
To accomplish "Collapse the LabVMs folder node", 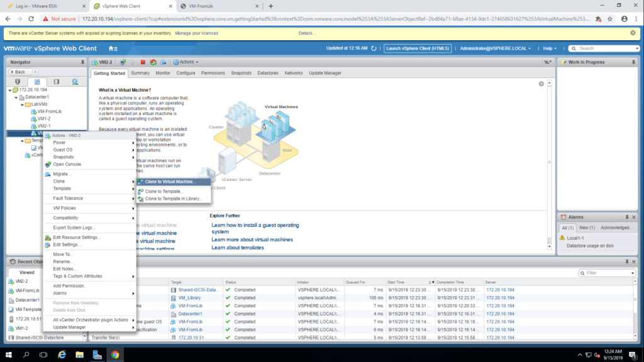I will click(x=23, y=104).
